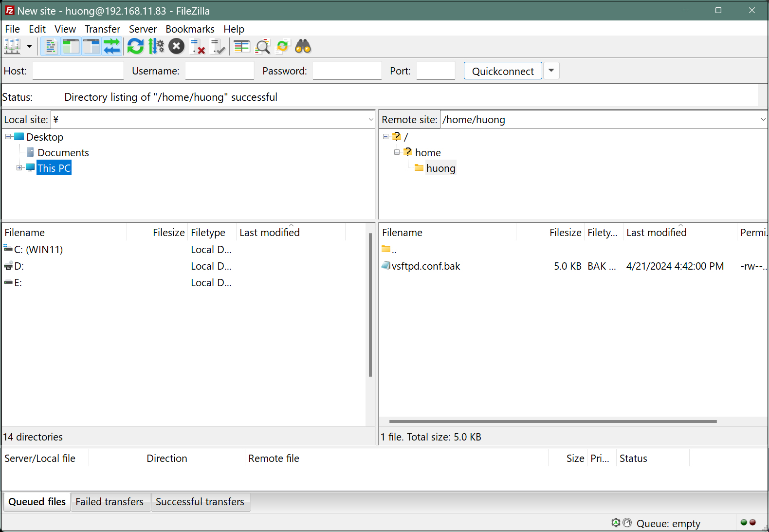Open the Site Manager icon
The height and width of the screenshot is (532, 769).
click(12, 47)
